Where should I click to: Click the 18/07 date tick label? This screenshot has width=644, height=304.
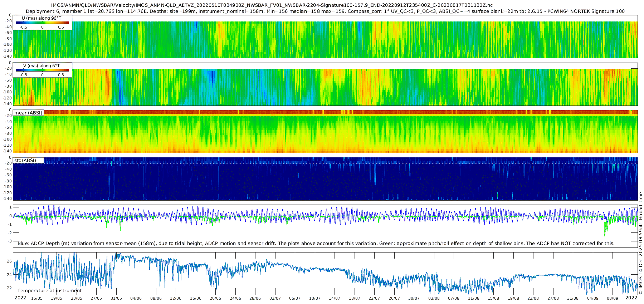(354, 298)
